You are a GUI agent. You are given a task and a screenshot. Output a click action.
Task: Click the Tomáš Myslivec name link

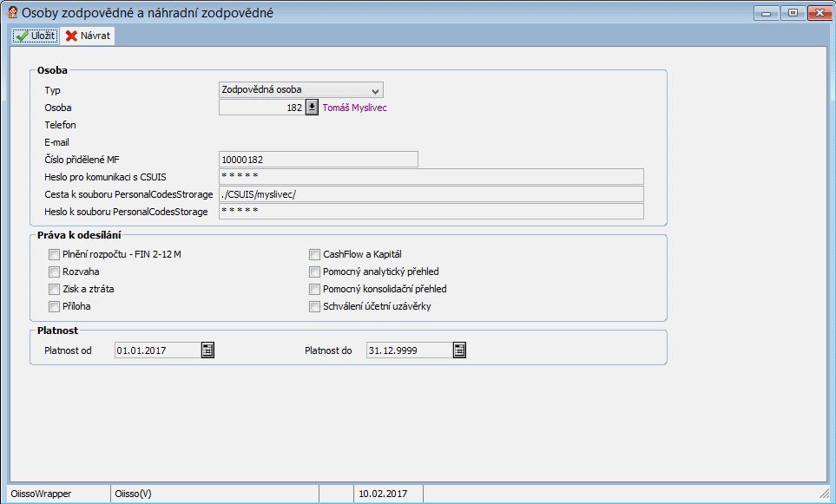[354, 108]
